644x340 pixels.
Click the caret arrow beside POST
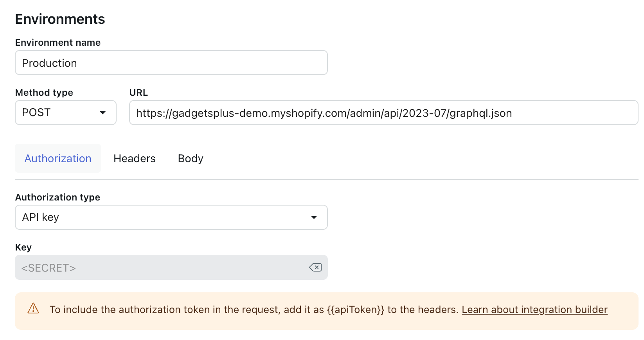[x=103, y=113]
